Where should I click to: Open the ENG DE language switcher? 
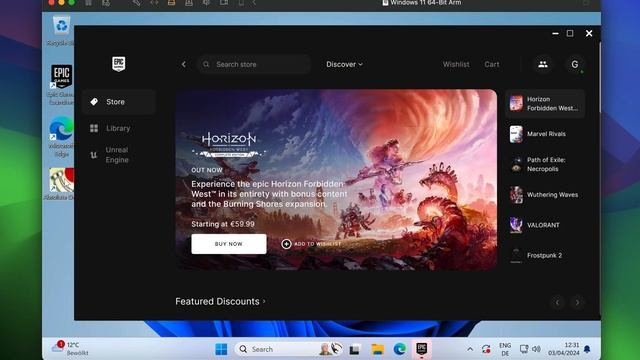click(x=505, y=349)
